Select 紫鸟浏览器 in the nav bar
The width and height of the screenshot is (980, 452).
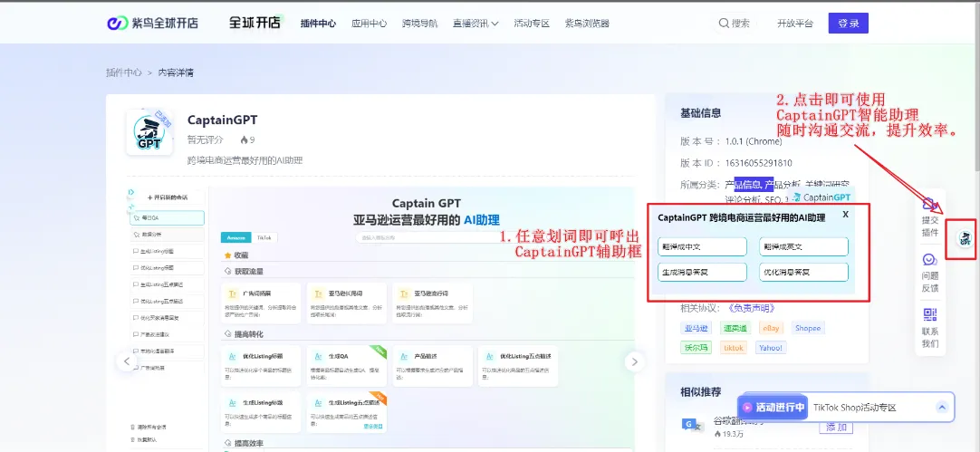(x=587, y=24)
